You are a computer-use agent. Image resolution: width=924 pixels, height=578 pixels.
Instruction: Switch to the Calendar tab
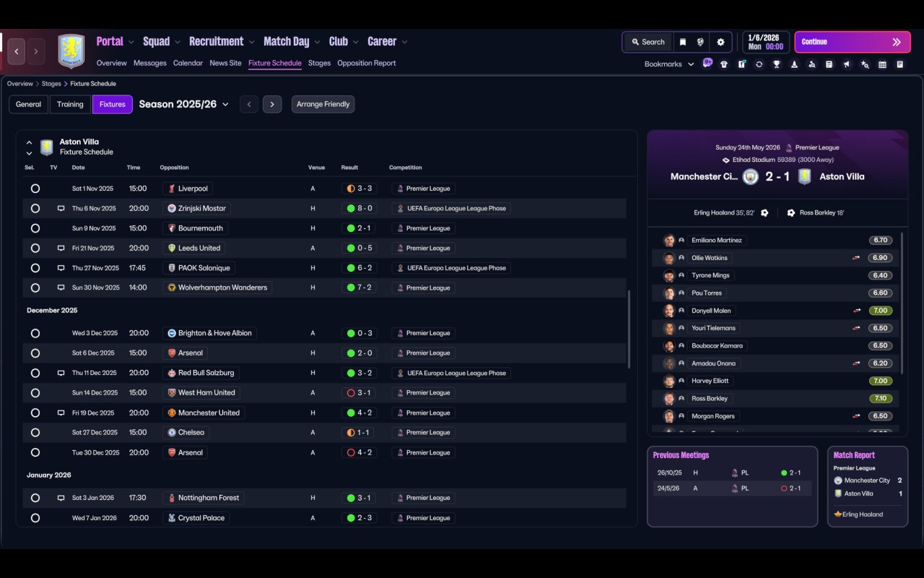click(188, 63)
